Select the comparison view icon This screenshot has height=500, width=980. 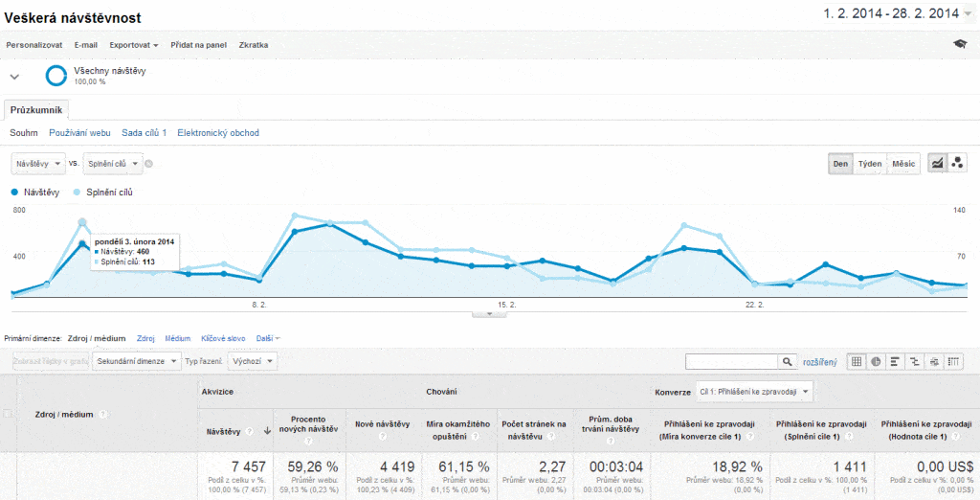coord(915,361)
